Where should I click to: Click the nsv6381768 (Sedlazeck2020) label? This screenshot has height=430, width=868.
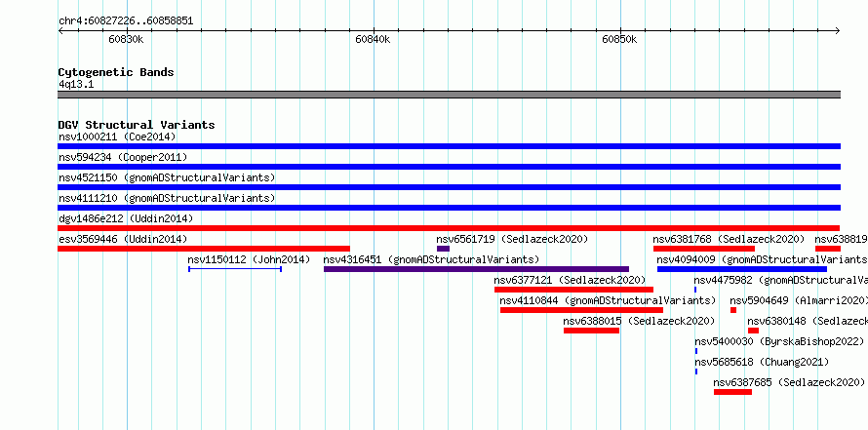[x=729, y=239]
